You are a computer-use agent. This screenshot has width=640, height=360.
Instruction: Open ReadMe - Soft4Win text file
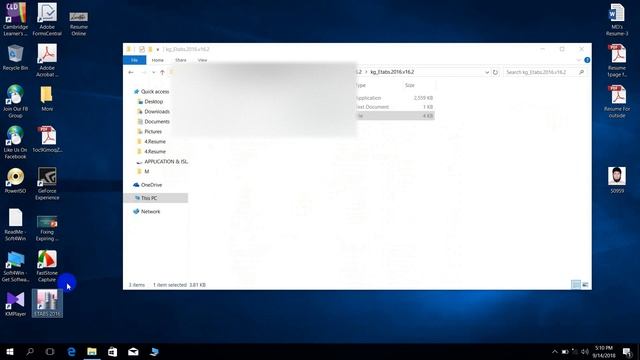16,224
